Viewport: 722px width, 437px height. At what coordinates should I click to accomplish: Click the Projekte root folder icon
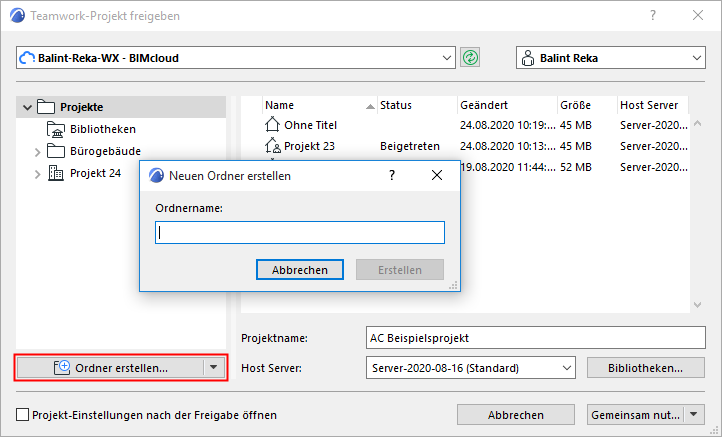click(46, 107)
